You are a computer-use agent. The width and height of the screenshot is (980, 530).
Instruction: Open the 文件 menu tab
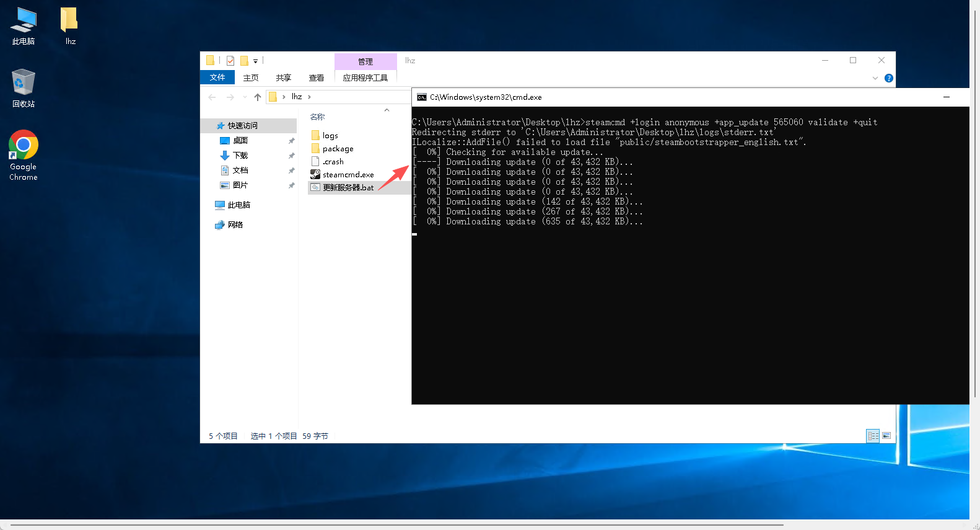(x=217, y=77)
